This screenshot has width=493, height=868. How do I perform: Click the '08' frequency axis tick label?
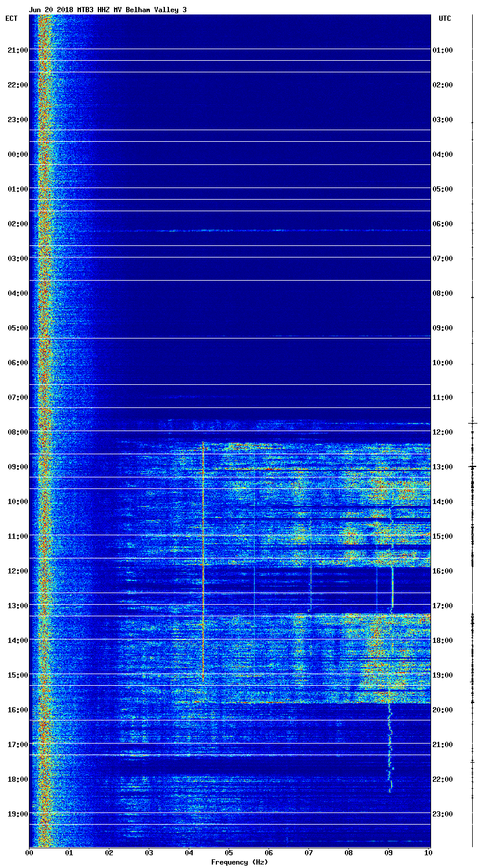tap(348, 853)
